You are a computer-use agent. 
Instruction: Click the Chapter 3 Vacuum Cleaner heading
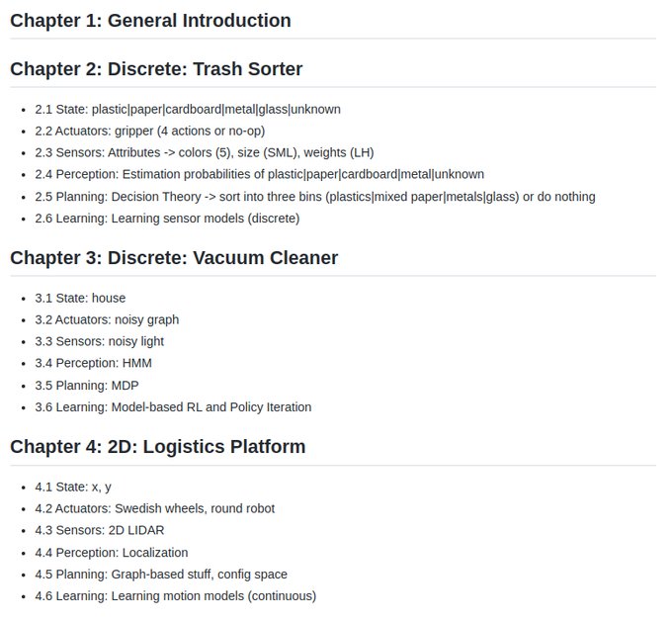click(174, 258)
